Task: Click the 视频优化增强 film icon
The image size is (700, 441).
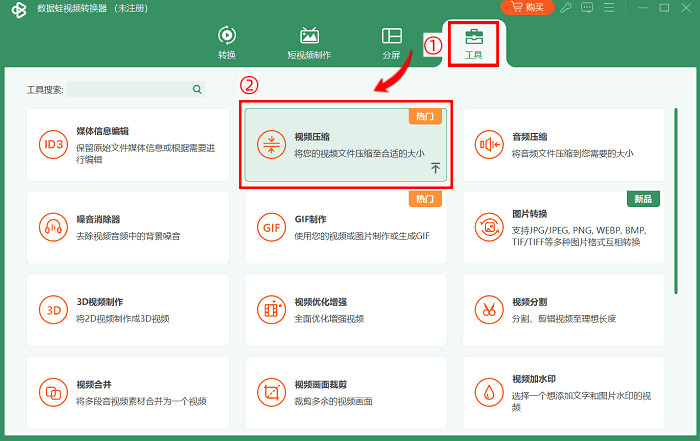Action: coord(271,310)
